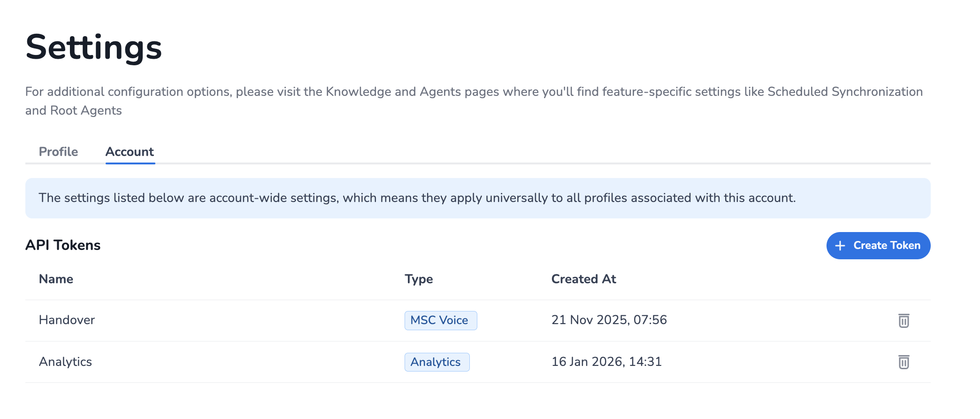Image resolution: width=980 pixels, height=419 pixels.
Task: Click the API Tokens section heading
Action: (63, 245)
